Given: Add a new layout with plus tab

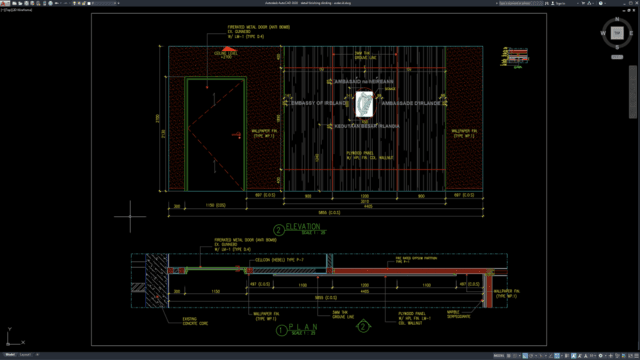Looking at the screenshot, I should point(37,355).
